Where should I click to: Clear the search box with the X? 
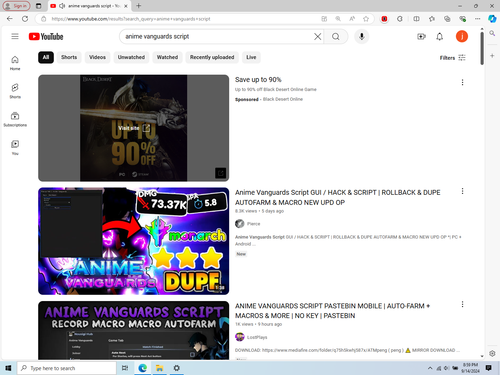click(x=318, y=36)
